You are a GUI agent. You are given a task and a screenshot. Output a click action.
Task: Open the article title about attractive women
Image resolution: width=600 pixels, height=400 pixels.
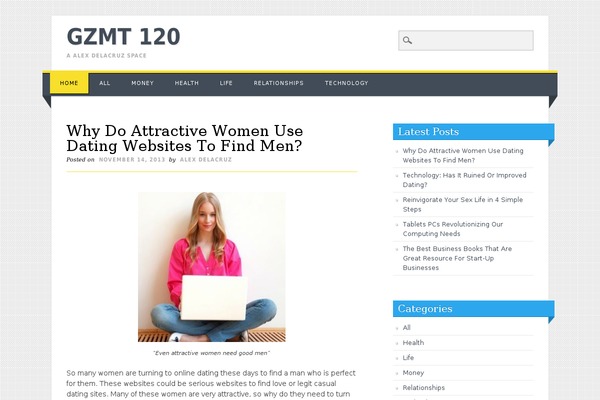point(184,138)
